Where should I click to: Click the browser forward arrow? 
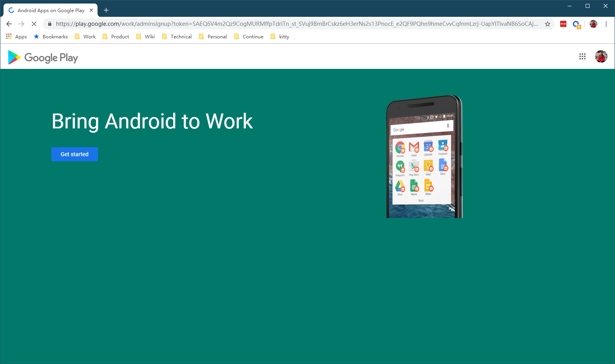(x=22, y=24)
